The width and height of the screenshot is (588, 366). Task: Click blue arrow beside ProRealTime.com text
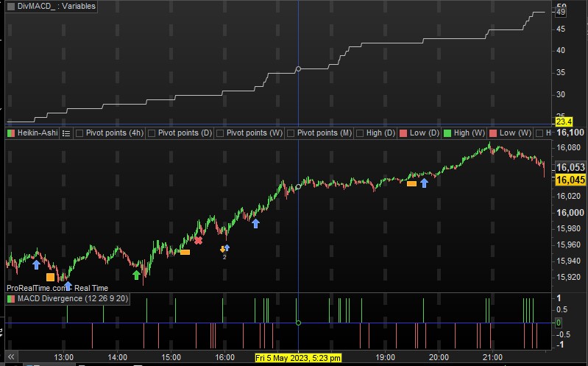[x=68, y=286]
